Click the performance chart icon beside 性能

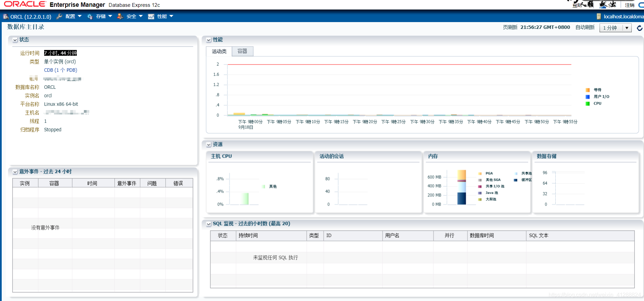coord(151,16)
